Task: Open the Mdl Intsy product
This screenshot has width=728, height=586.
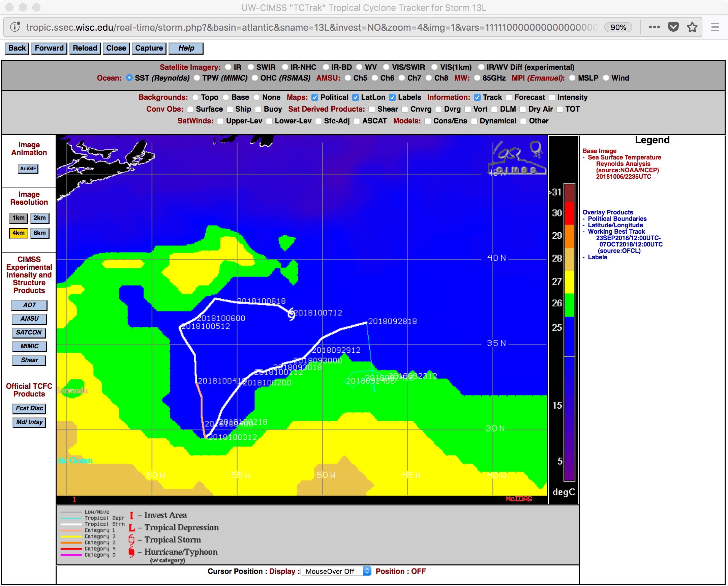Action: (x=29, y=422)
